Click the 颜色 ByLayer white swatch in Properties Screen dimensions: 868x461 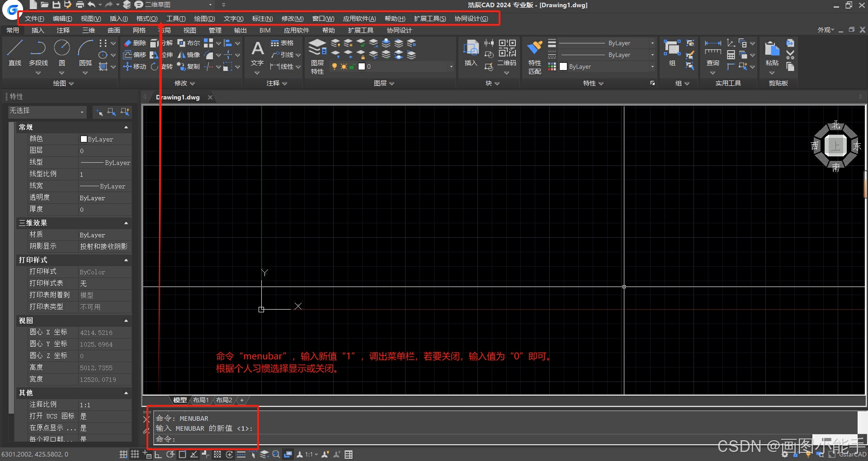84,139
